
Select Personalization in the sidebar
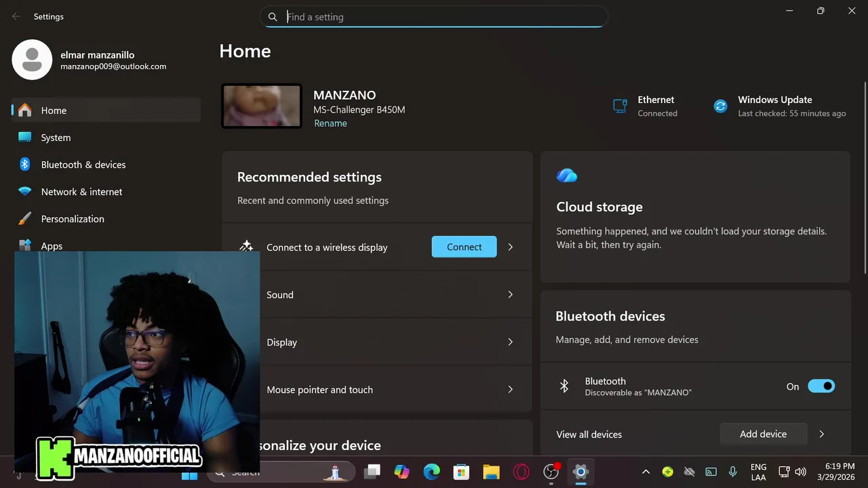(x=106, y=219)
